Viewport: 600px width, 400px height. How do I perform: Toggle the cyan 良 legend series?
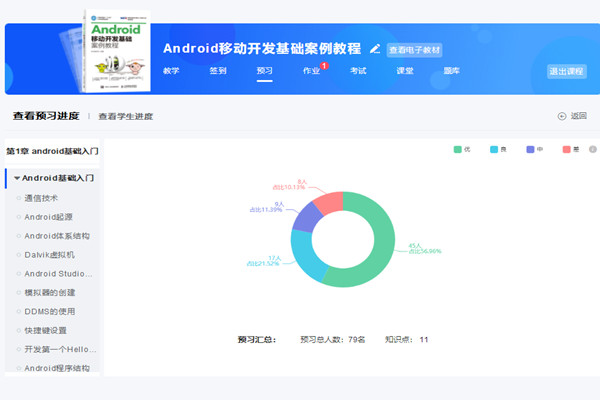point(498,149)
